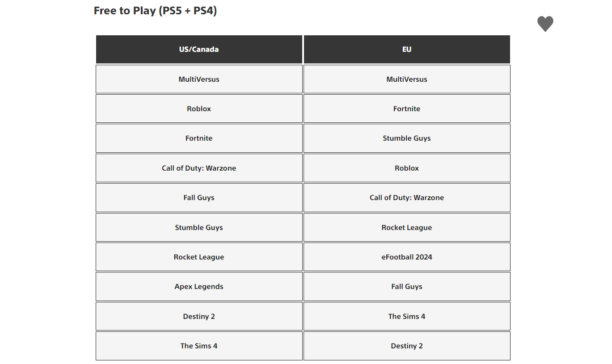Select Destiny 2 in the US/Canada column
This screenshot has width=612, height=364.
pyautogui.click(x=199, y=316)
